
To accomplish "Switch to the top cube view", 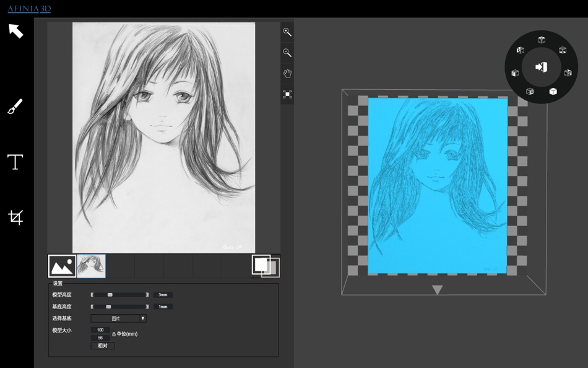I will 542,40.
